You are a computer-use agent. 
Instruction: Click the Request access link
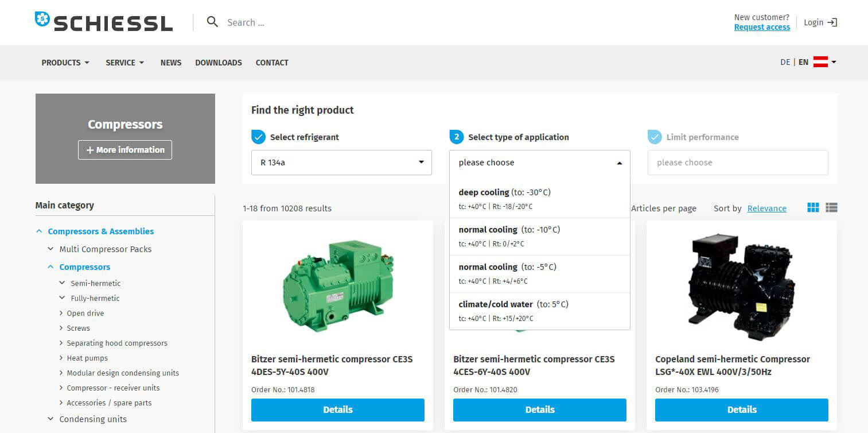click(762, 27)
